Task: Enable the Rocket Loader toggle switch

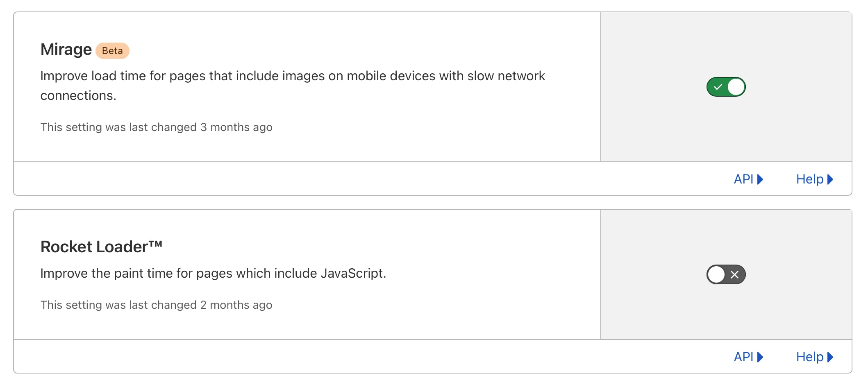Action: tap(726, 274)
